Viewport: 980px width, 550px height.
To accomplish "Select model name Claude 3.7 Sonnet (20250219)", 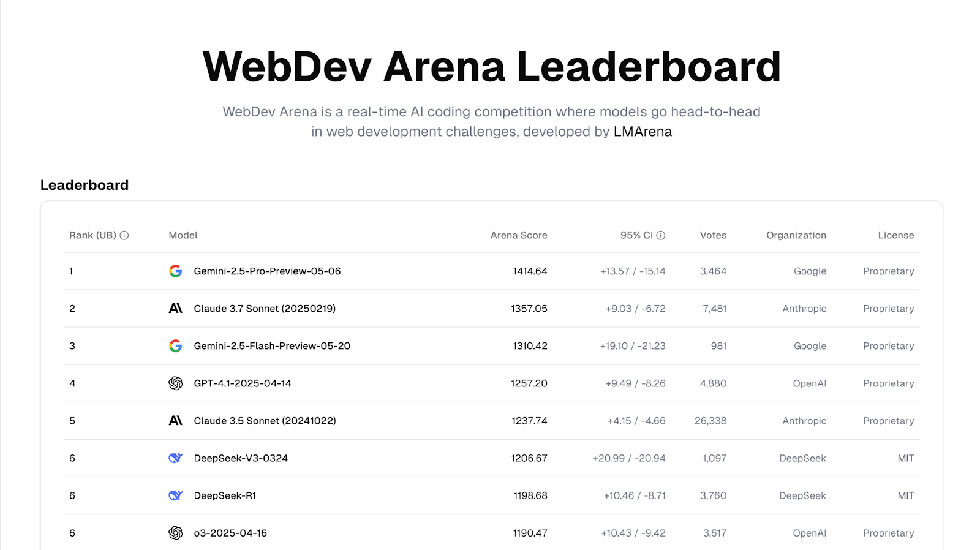I will click(265, 309).
